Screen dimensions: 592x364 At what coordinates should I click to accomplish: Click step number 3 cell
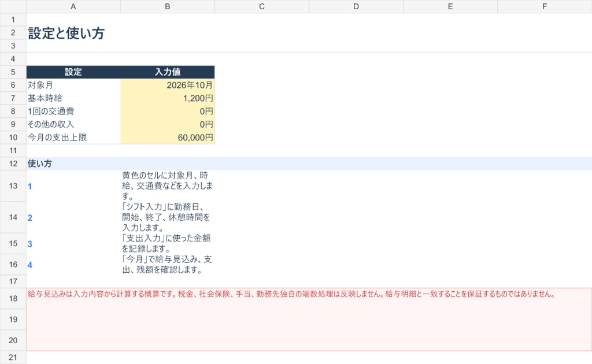pos(73,244)
